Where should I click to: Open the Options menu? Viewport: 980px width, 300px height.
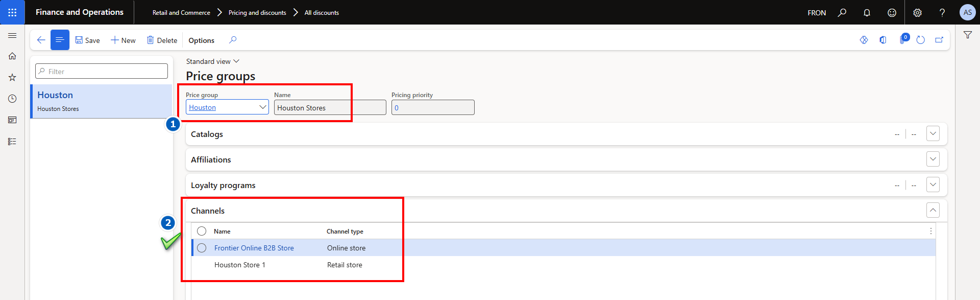tap(201, 40)
